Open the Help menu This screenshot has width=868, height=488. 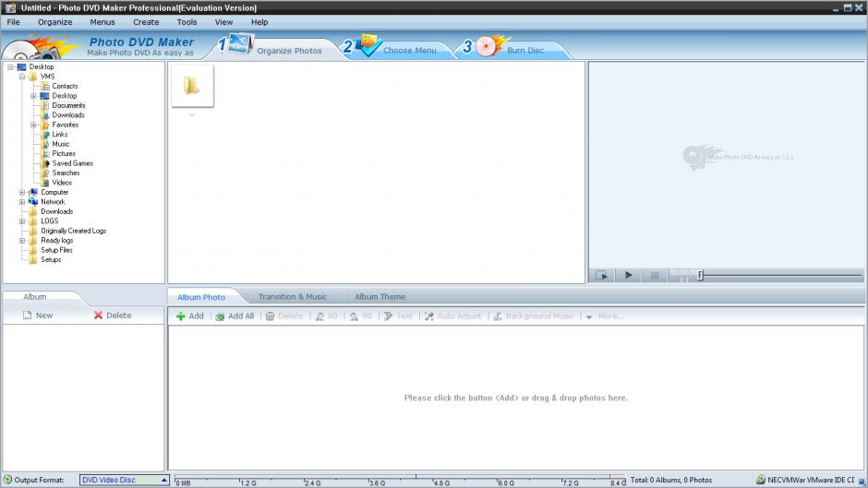coord(259,22)
